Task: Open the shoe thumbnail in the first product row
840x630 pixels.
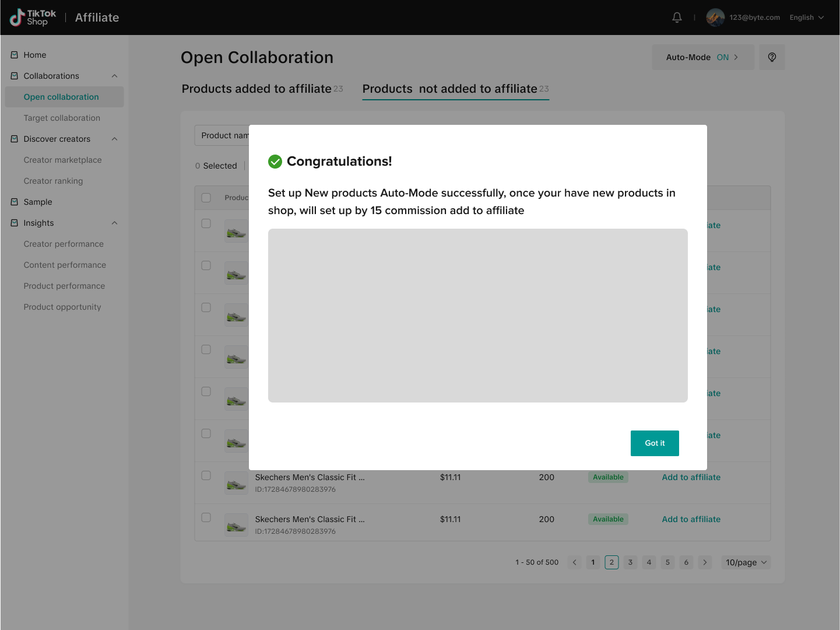Action: coord(236,231)
